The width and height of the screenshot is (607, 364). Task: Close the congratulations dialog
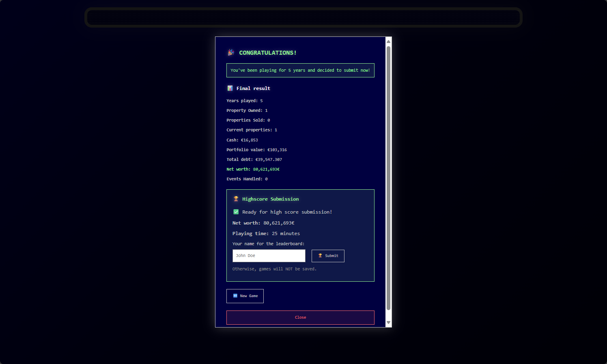coord(300,317)
